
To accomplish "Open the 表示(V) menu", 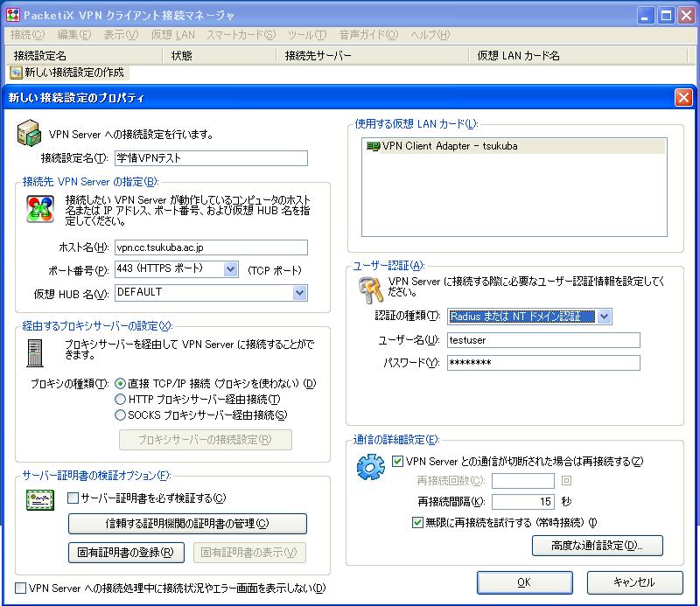I will tap(121, 34).
